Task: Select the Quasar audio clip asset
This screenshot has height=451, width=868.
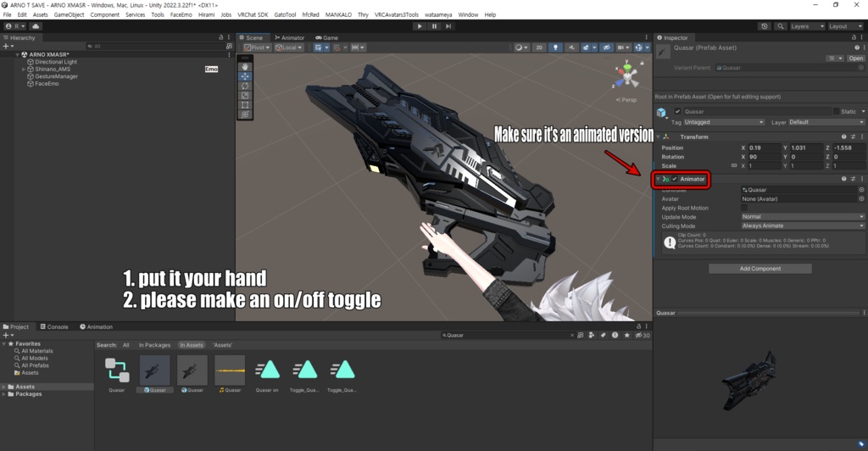Action: point(230,374)
